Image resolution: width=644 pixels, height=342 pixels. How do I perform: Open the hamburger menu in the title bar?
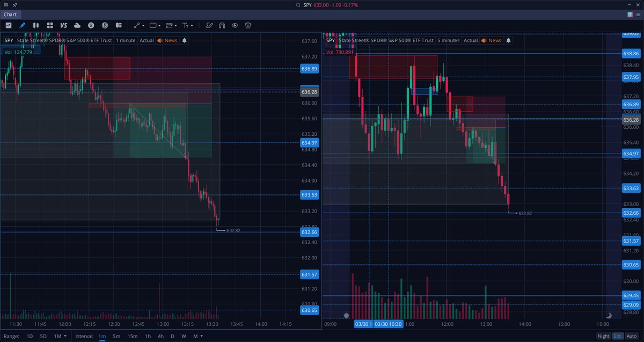[x=5, y=5]
